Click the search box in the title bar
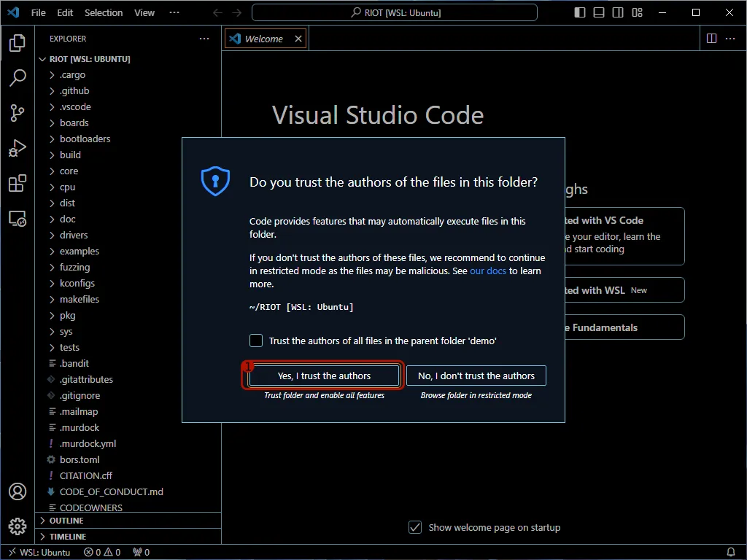This screenshot has height=560, width=747. coord(392,12)
